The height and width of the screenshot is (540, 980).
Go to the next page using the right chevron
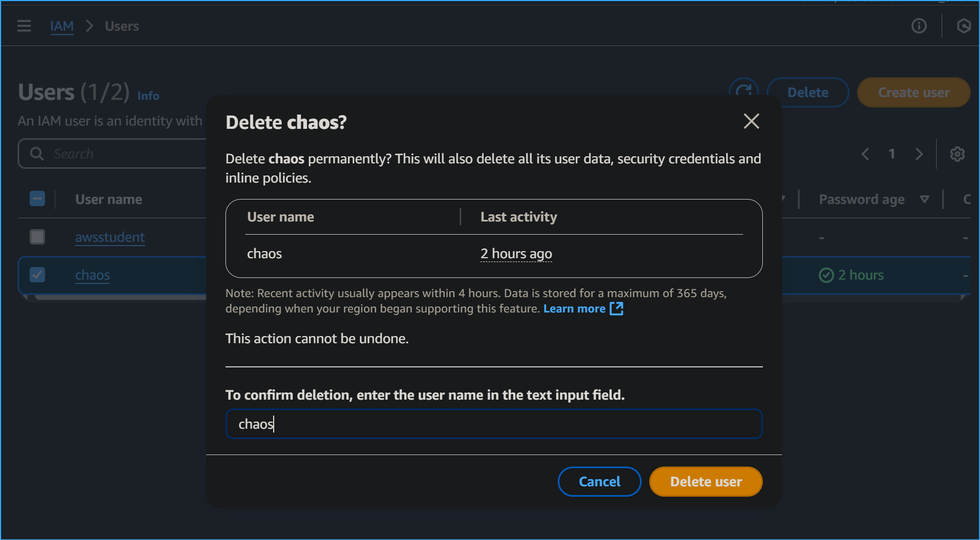pyautogui.click(x=919, y=154)
